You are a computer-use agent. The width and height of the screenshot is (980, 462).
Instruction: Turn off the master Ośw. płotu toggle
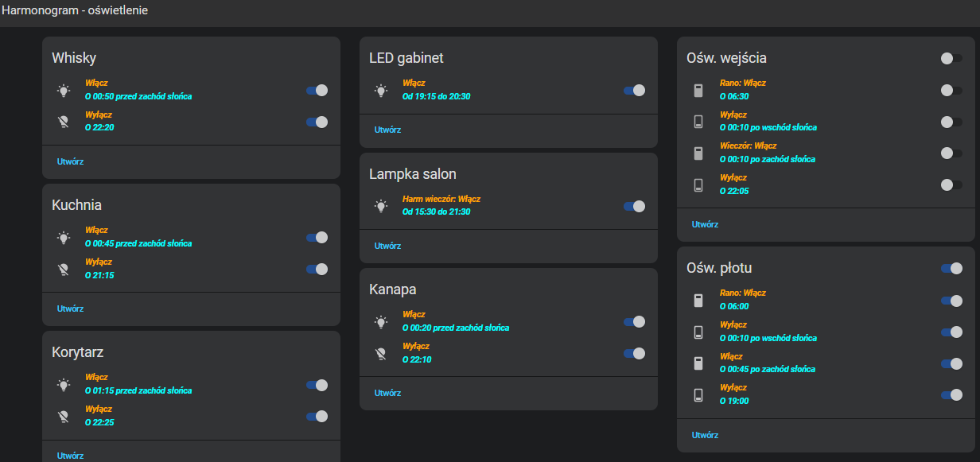pos(951,269)
